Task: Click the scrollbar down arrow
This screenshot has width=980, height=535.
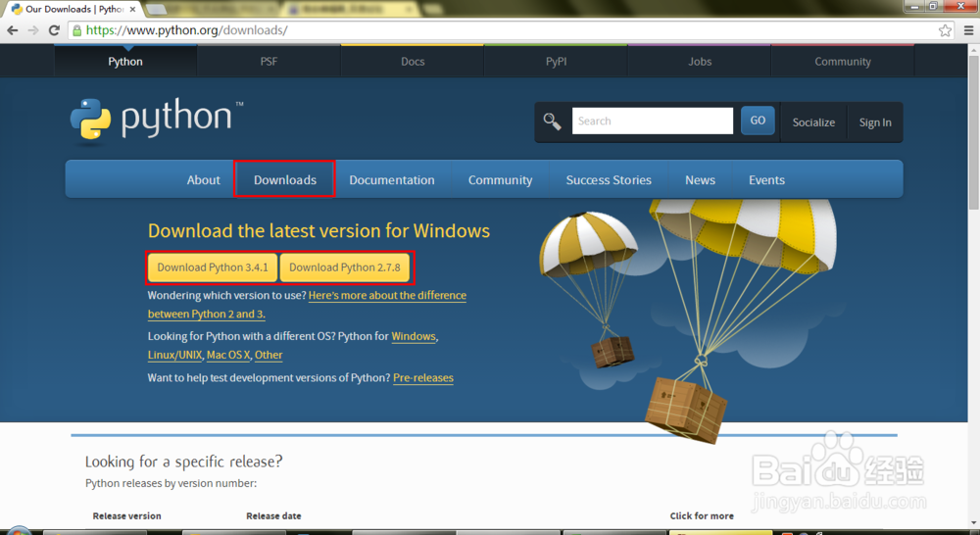Action: [x=973, y=522]
